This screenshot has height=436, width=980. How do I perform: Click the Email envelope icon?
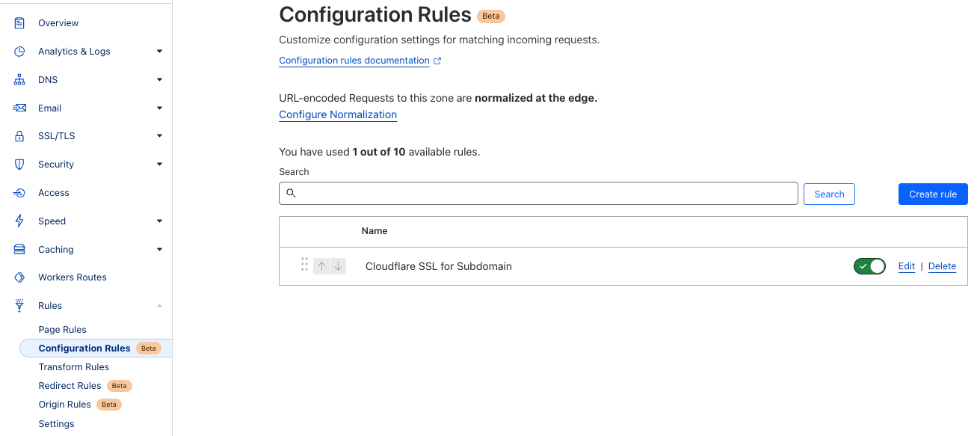pyautogui.click(x=19, y=108)
